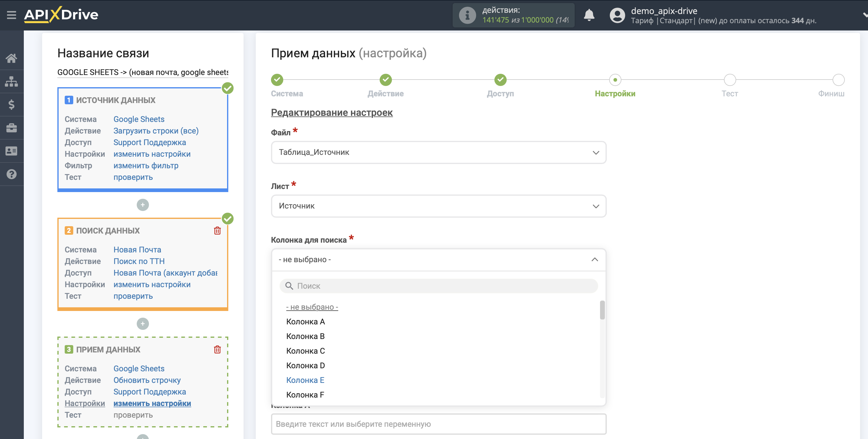Open the contact card sidebar icon
Image resolution: width=868 pixels, height=439 pixels.
(12, 151)
